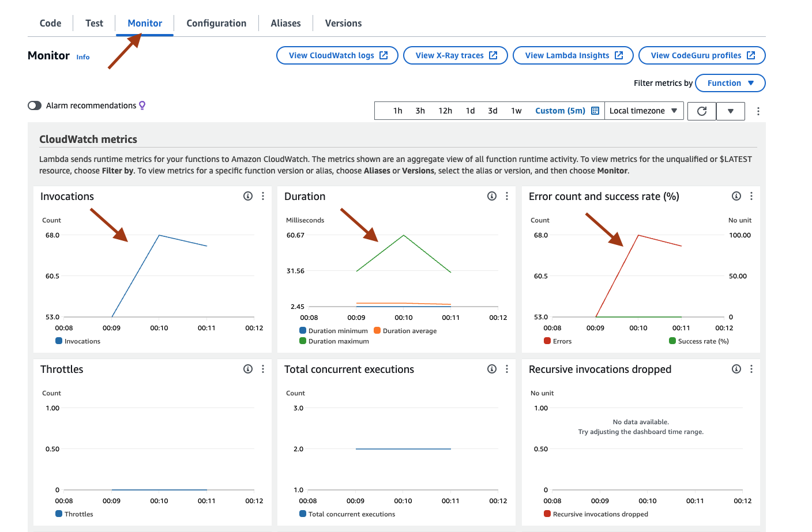Toggle Alarm recommendations switch

pos(35,105)
